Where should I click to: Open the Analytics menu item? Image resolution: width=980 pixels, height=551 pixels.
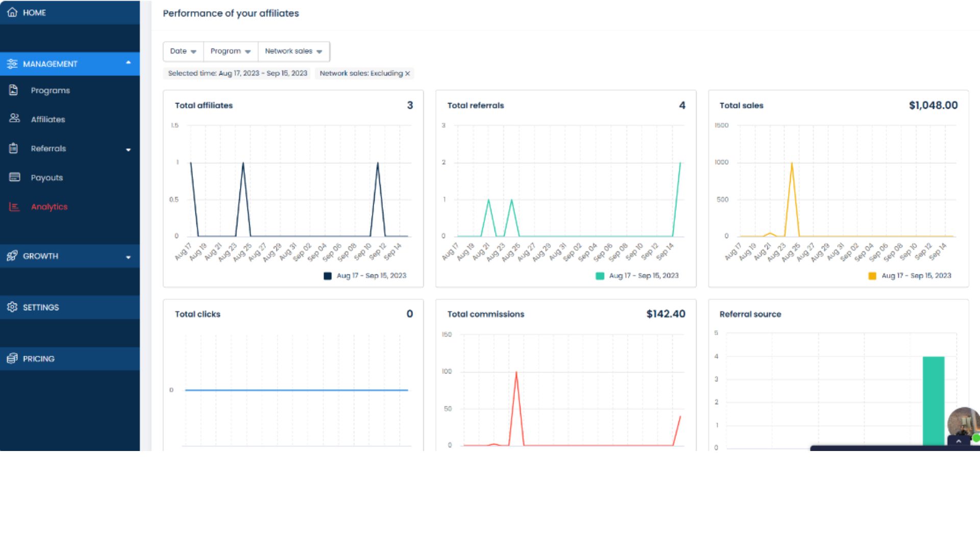[x=49, y=207]
